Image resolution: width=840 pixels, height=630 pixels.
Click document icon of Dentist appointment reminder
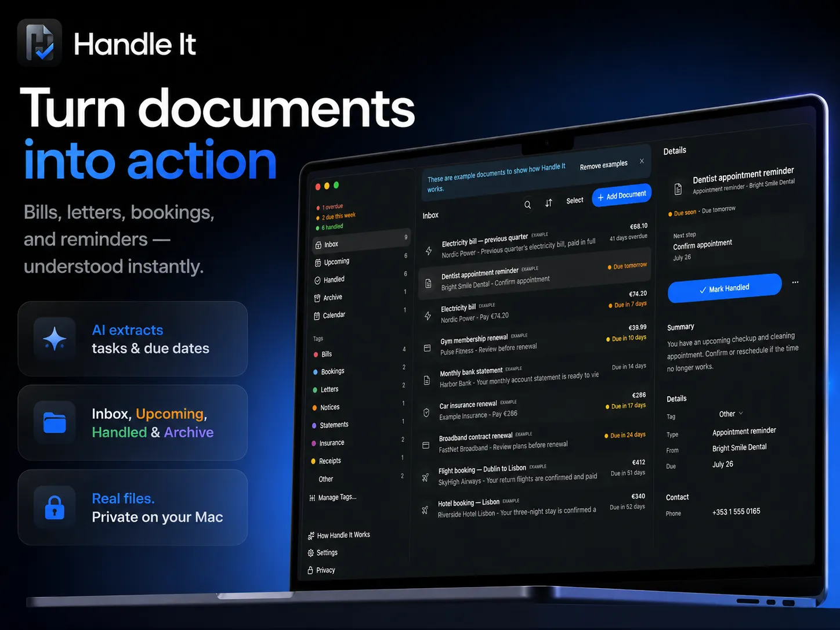click(x=428, y=284)
